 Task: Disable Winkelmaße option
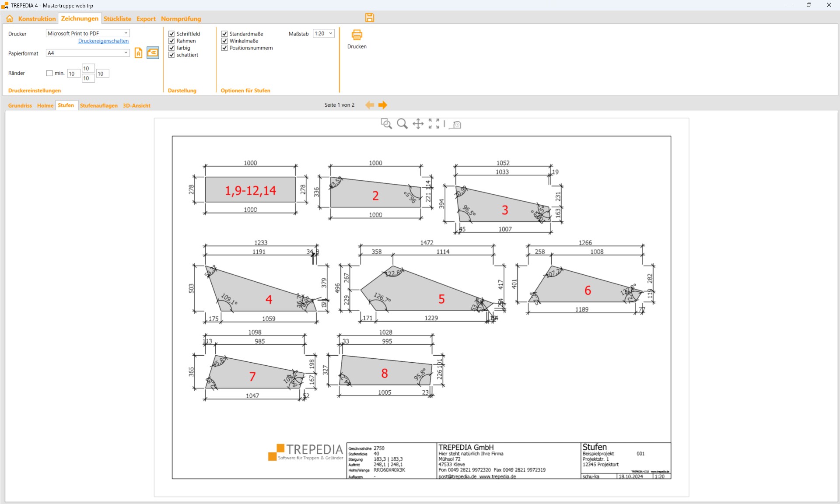[x=224, y=41]
